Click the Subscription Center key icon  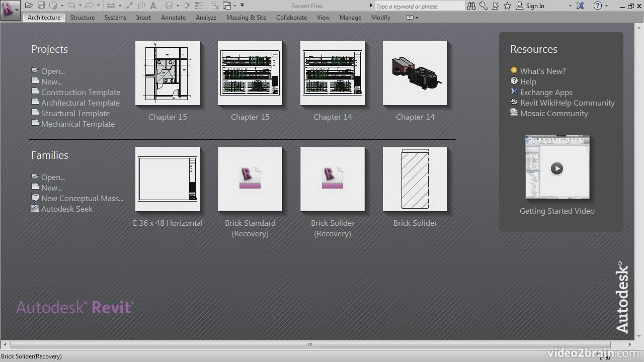coord(484,6)
